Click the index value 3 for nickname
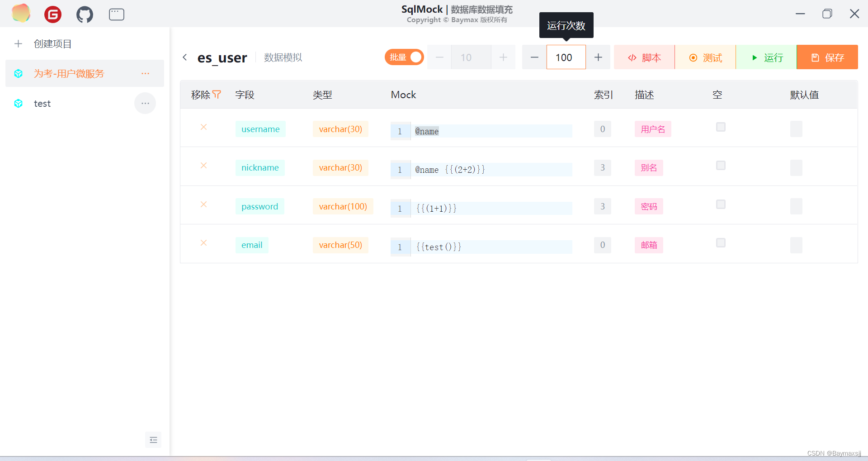 click(x=603, y=167)
